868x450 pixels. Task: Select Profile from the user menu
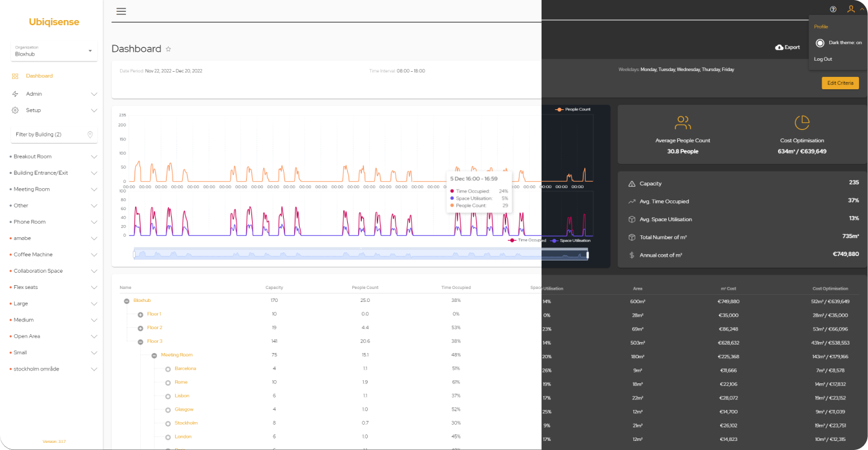pos(821,27)
